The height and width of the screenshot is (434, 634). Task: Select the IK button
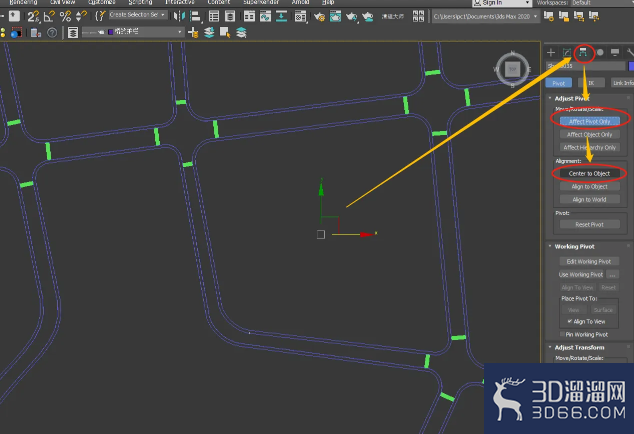coord(591,83)
